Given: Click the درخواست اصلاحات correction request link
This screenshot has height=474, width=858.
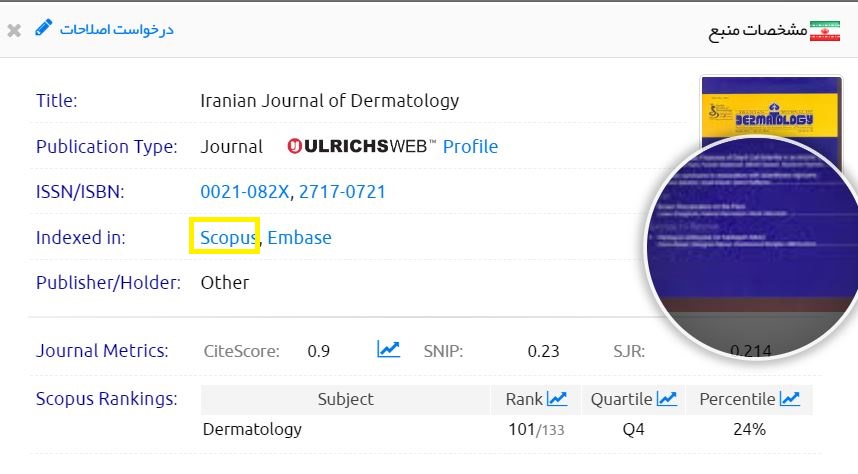Looking at the screenshot, I should pyautogui.click(x=116, y=29).
